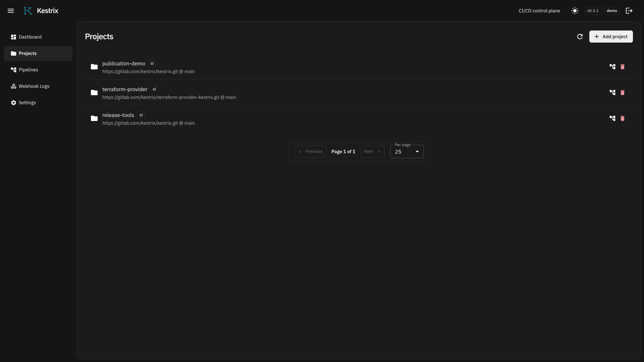Open pipelines for release-tools project
Screen dimensions: 644x362
[x=612, y=118]
